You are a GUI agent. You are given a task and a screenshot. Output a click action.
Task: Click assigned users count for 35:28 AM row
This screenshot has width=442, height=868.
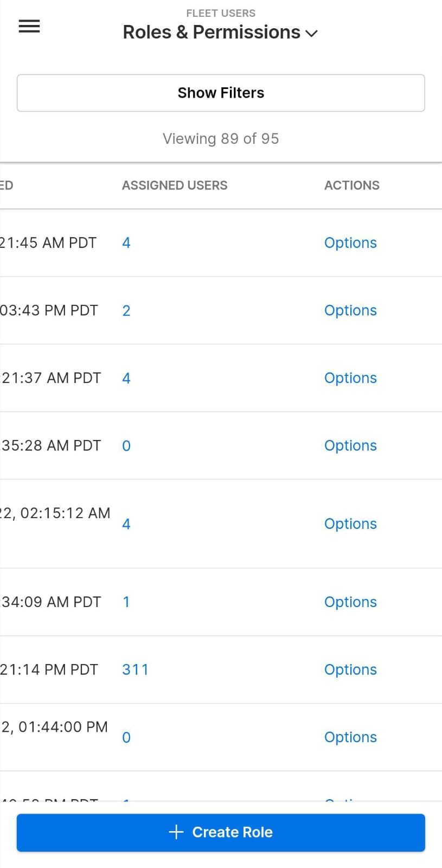[x=126, y=445]
